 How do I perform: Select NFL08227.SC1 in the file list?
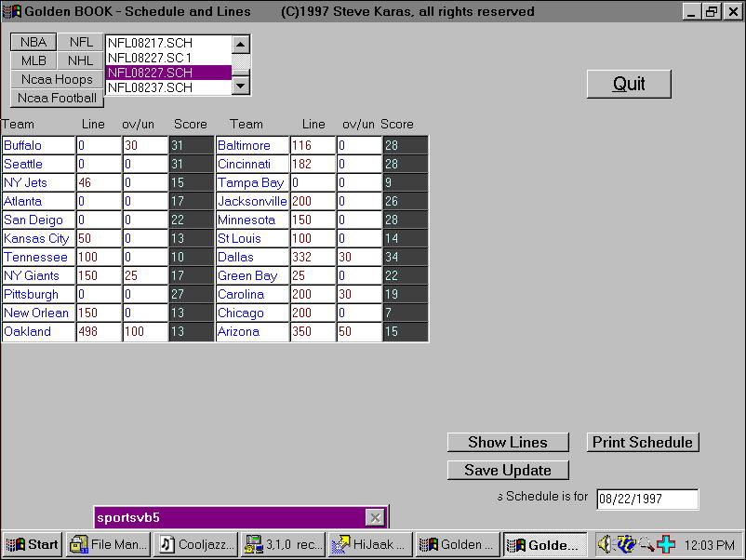tap(169, 58)
